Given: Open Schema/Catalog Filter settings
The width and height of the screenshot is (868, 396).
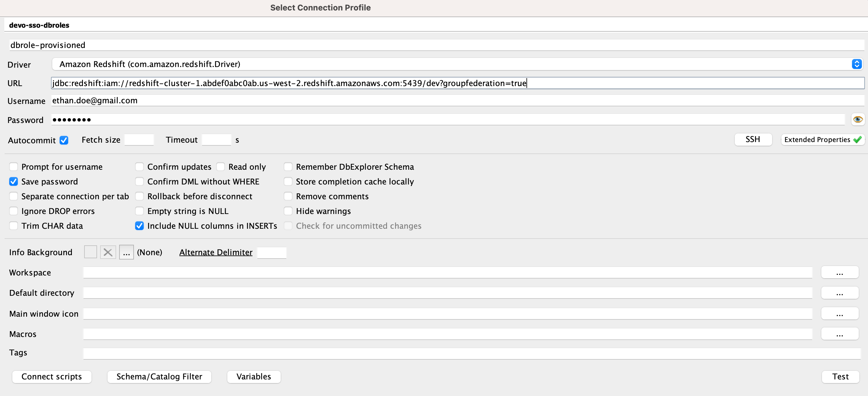Looking at the screenshot, I should tap(159, 376).
